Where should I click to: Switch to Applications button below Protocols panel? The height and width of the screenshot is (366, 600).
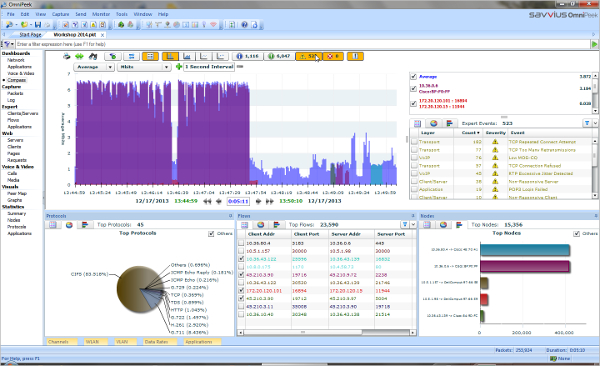point(201,341)
